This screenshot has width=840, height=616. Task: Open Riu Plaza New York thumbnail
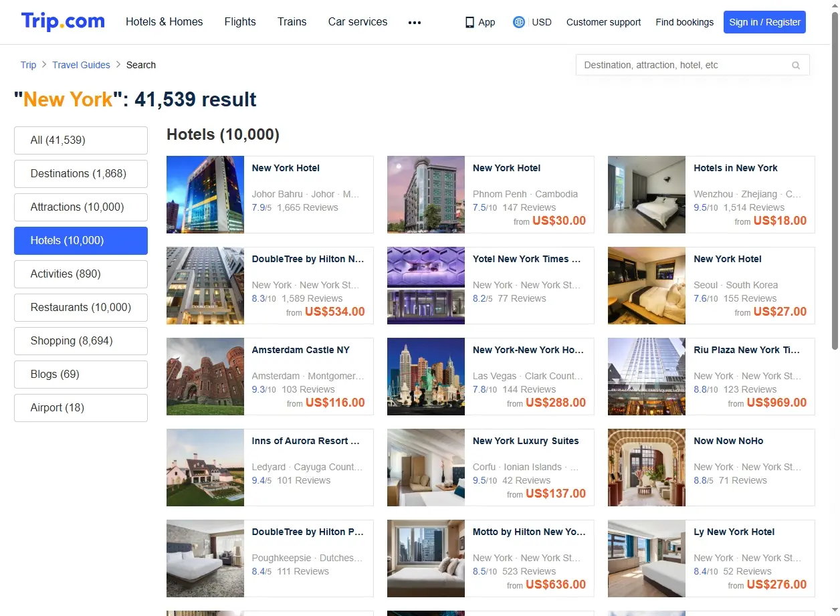coord(647,377)
